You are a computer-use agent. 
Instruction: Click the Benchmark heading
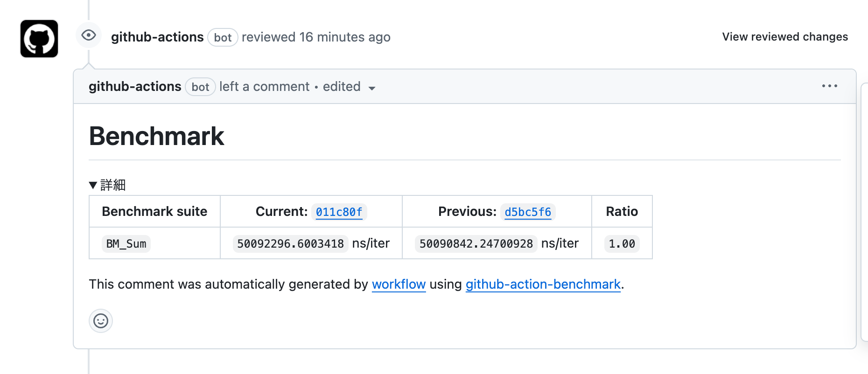click(157, 136)
